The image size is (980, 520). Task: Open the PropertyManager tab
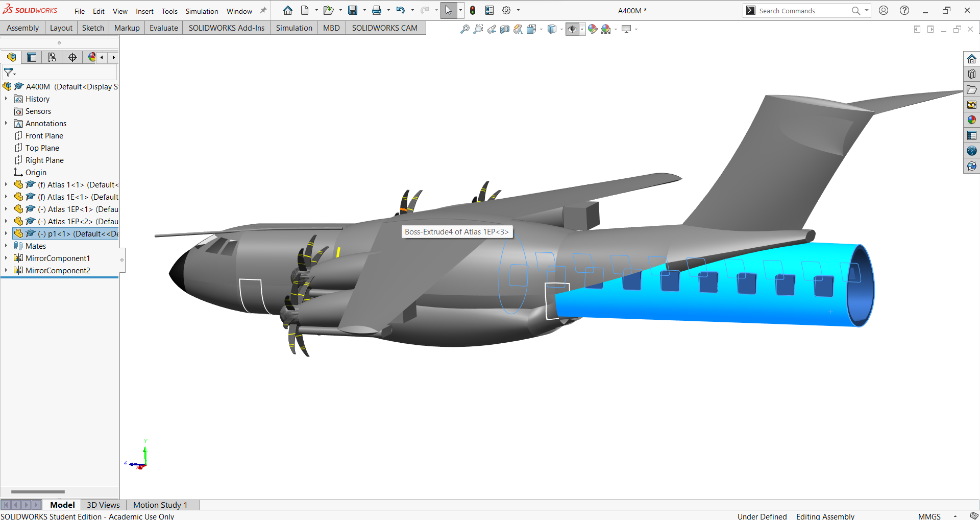32,57
